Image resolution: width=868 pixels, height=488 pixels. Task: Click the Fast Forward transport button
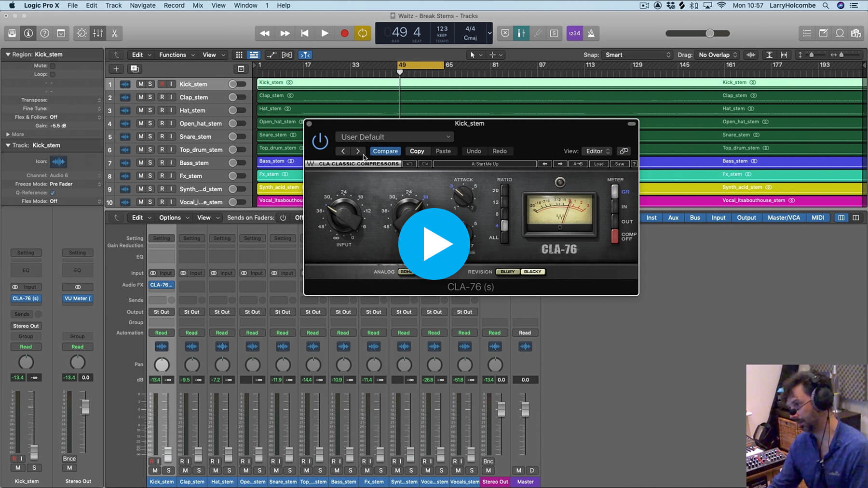[285, 33]
